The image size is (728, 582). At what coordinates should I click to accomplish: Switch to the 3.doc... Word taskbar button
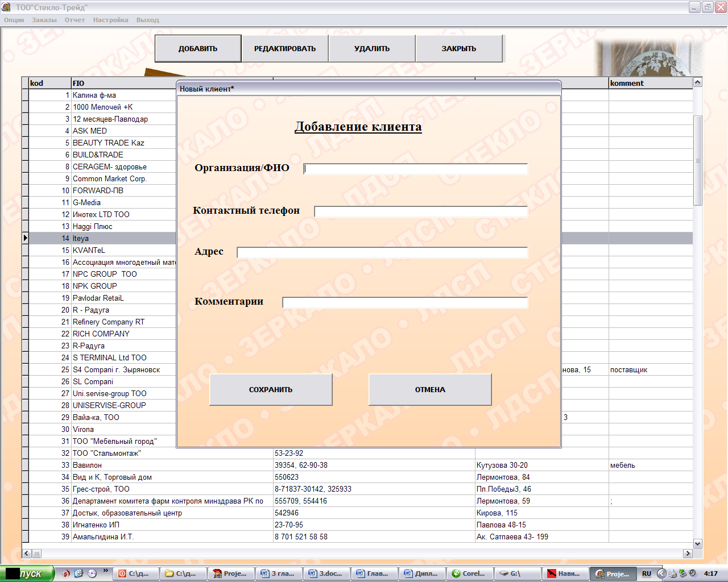326,573
